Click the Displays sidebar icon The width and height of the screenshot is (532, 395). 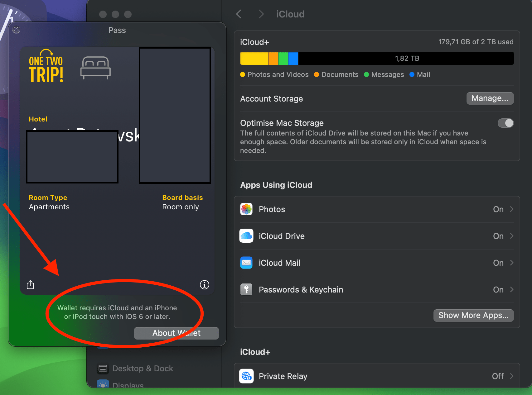103,385
